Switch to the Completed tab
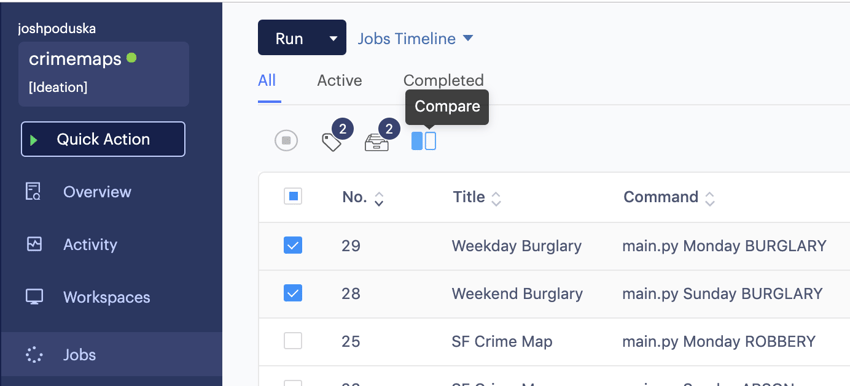The image size is (850, 386). pos(443,81)
